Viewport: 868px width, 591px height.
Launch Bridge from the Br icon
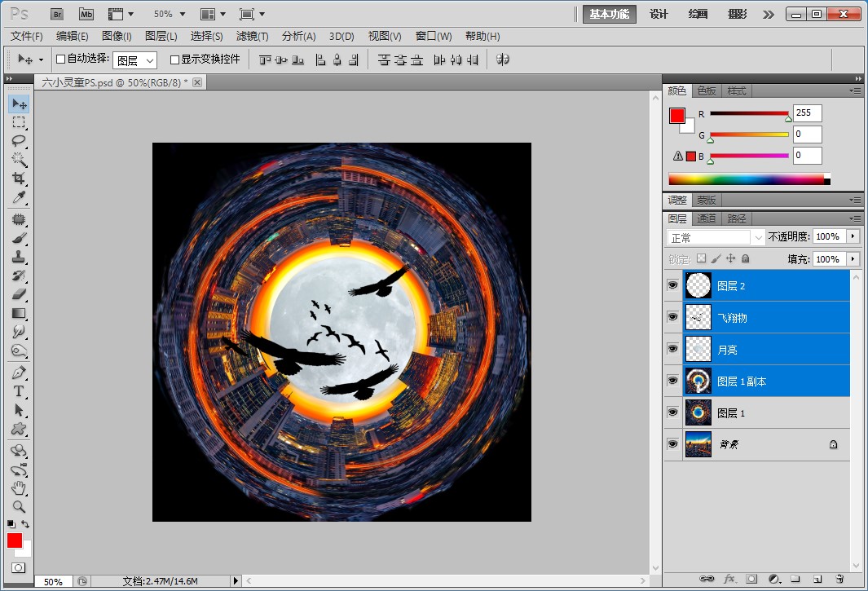tap(57, 14)
